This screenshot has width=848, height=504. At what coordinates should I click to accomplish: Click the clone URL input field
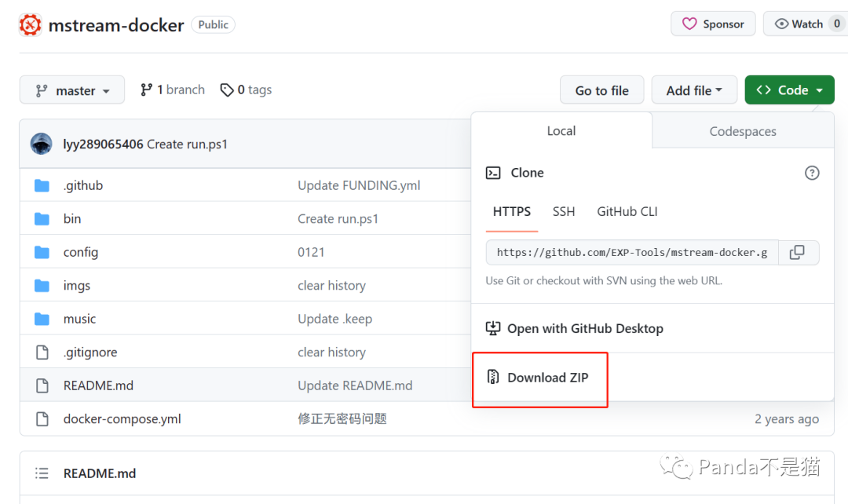click(x=631, y=253)
